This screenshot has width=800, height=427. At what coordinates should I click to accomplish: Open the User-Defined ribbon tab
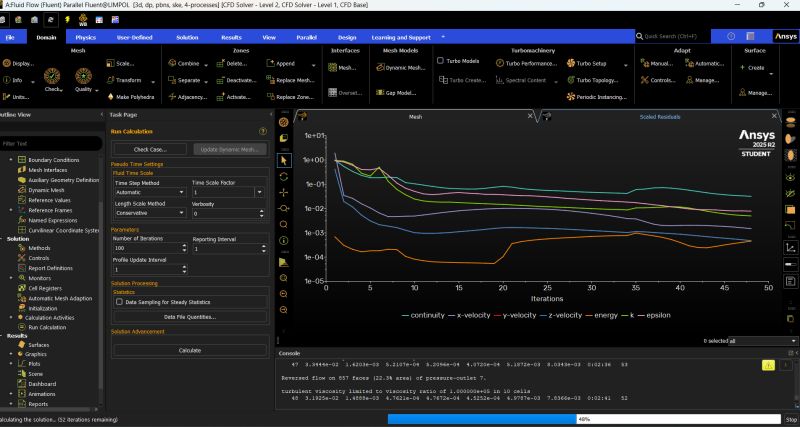[x=135, y=37]
